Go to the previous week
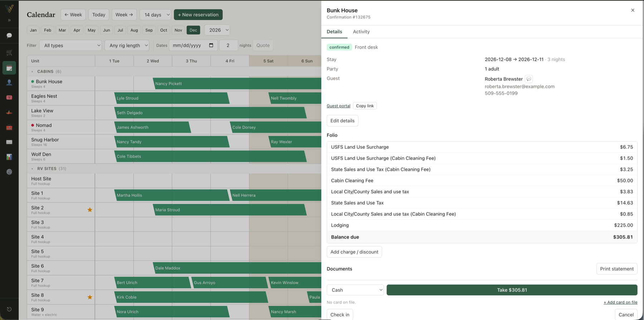The height and width of the screenshot is (320, 644). [x=73, y=15]
